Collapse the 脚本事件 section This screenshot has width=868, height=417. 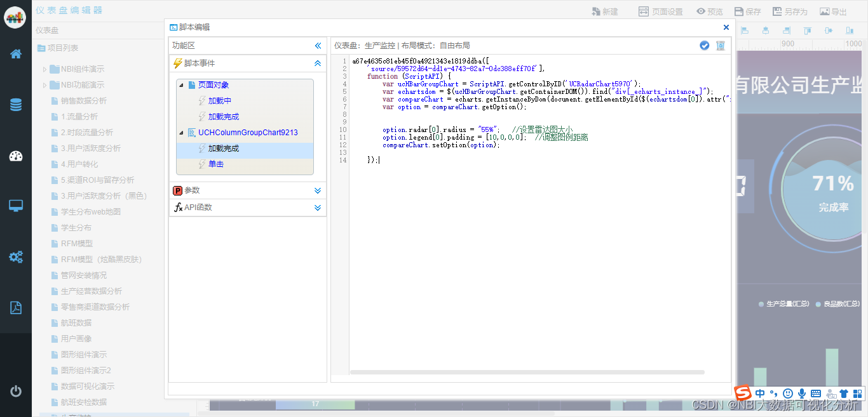318,63
